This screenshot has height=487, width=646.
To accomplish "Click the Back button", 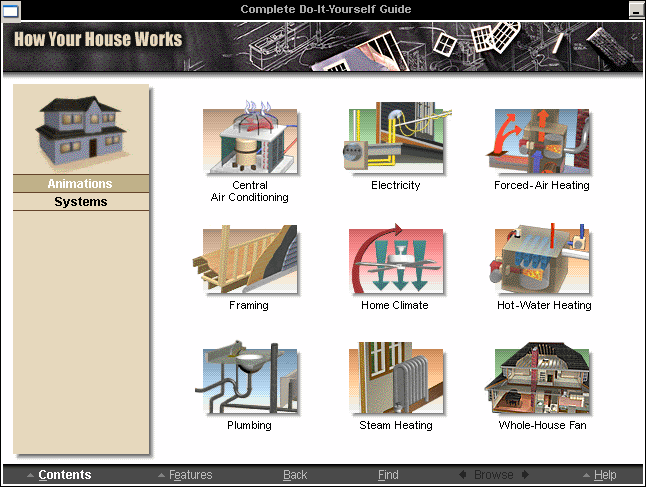I will (295, 475).
